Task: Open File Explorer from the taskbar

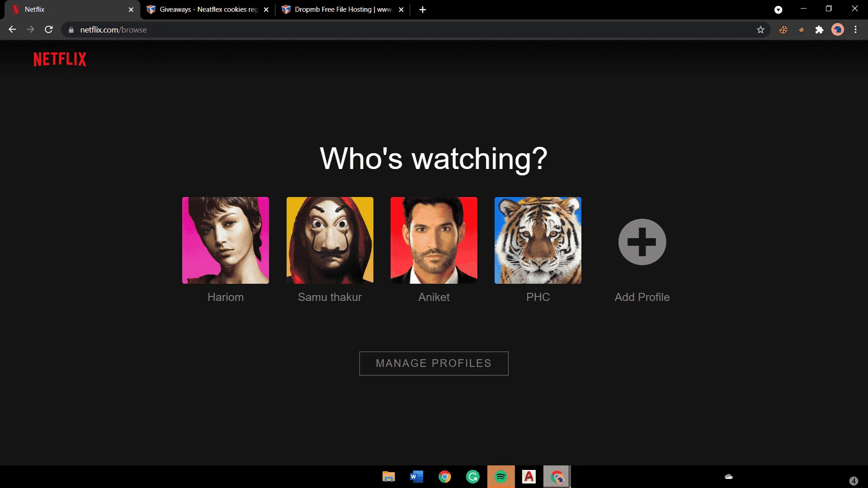Action: pos(389,477)
